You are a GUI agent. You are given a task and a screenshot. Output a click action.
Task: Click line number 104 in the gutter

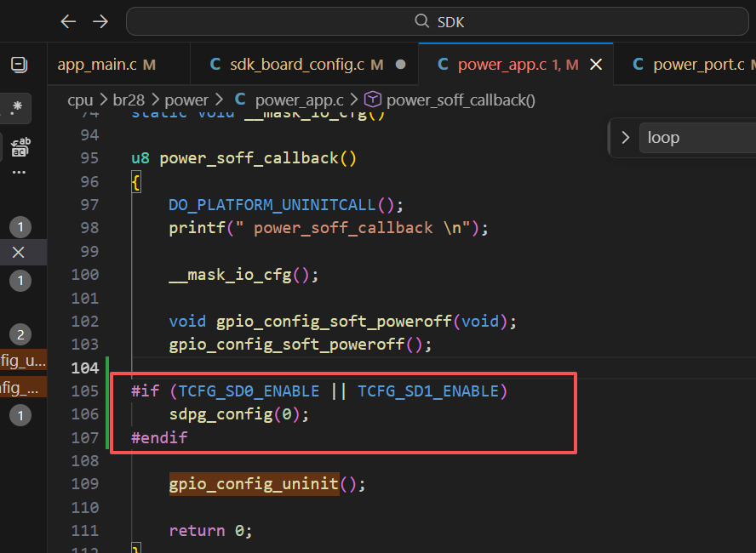click(x=85, y=368)
